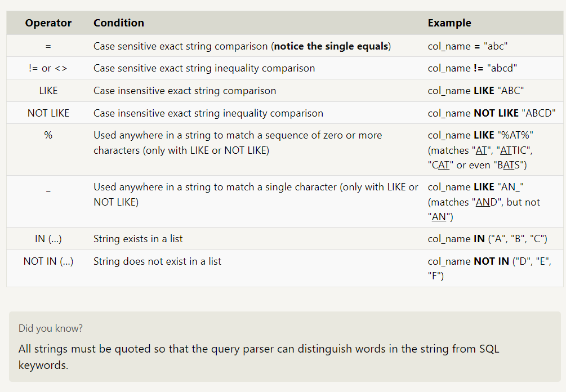
Task: Click the 'Did you know?' heading
Action: (x=51, y=328)
